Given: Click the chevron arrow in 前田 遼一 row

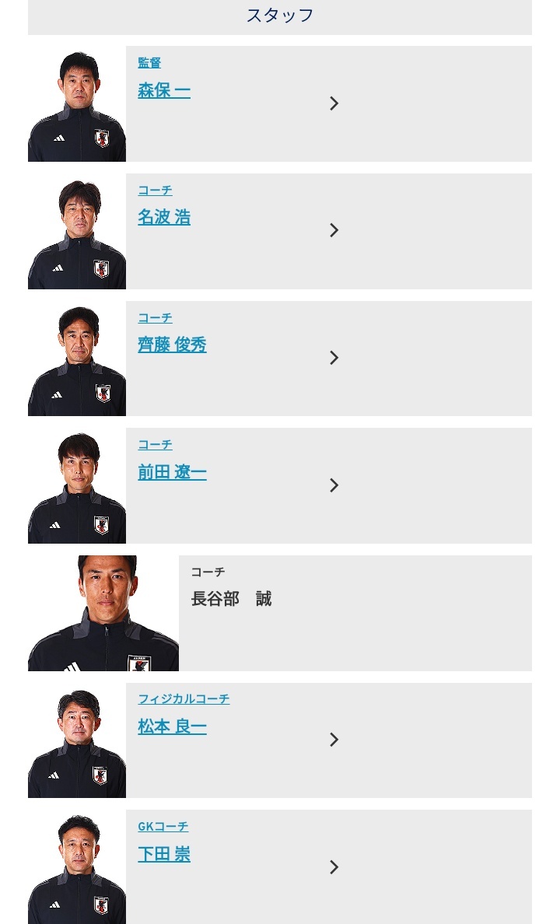Looking at the screenshot, I should [x=334, y=485].
